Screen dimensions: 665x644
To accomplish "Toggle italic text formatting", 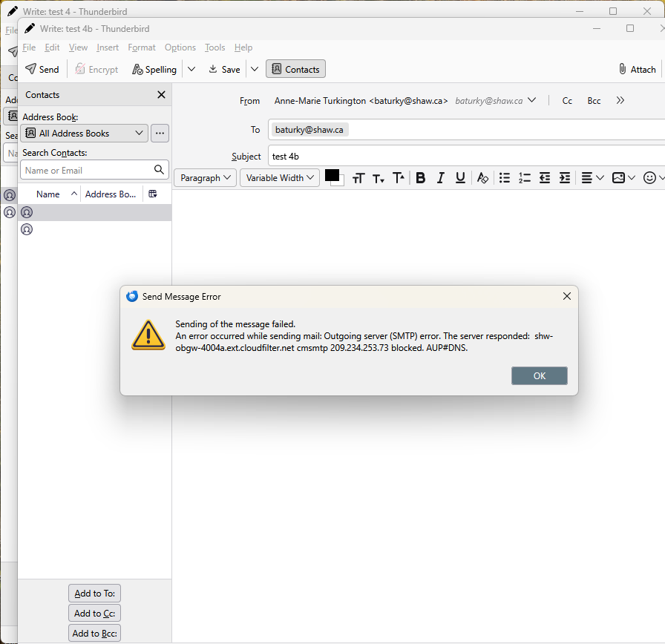I will point(441,178).
